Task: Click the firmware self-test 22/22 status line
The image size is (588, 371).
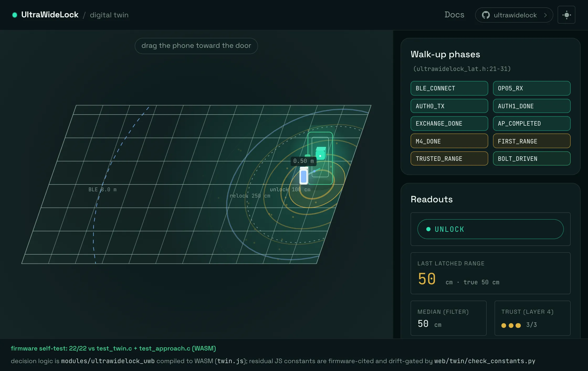Action: click(113, 348)
